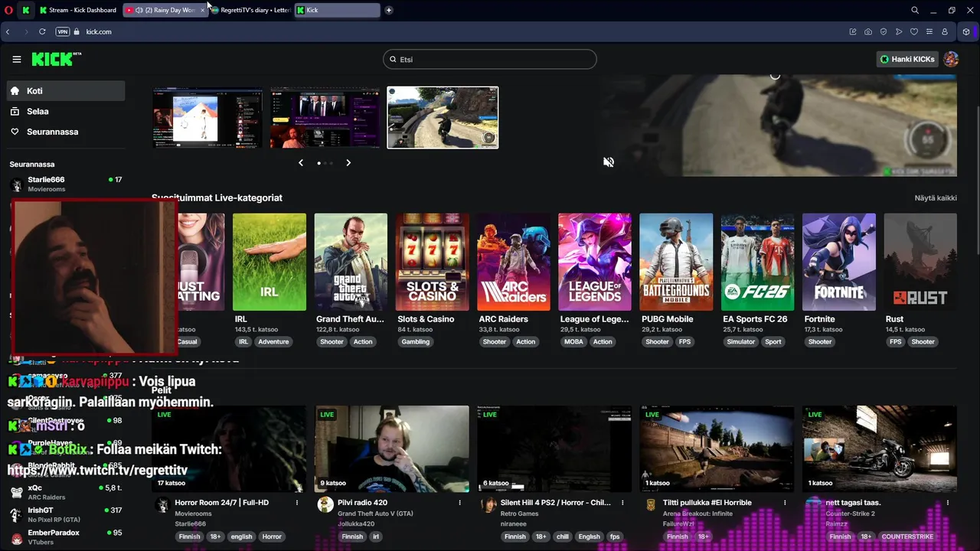Select Seurannassa in the sidebar

tap(66, 132)
